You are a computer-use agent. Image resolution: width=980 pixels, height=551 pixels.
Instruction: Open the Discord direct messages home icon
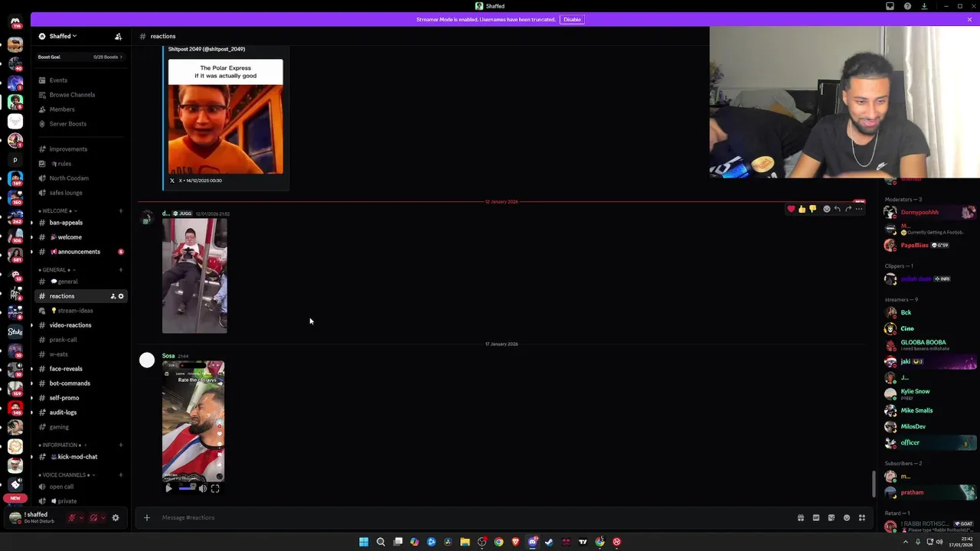click(15, 21)
